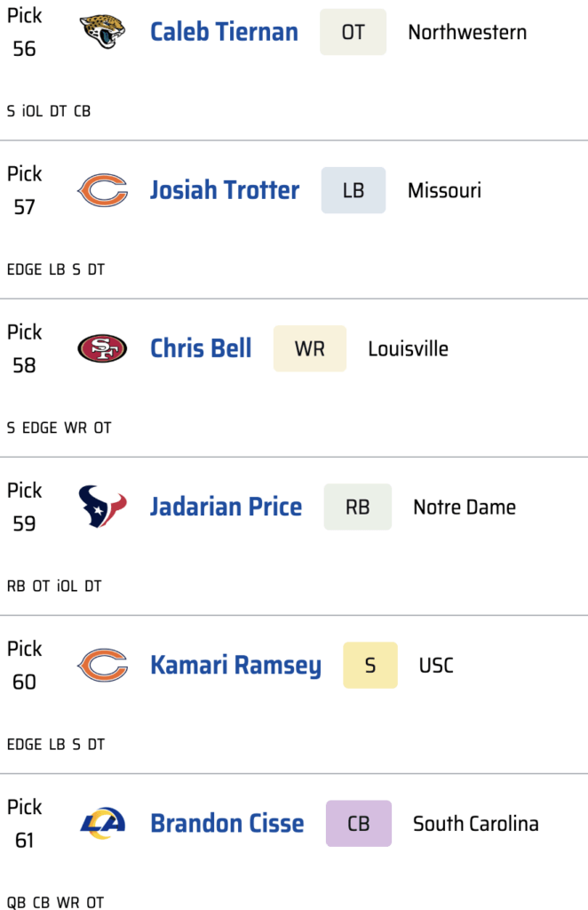Click the San Francisco 49ers logo
The image size is (588, 910).
102,348
